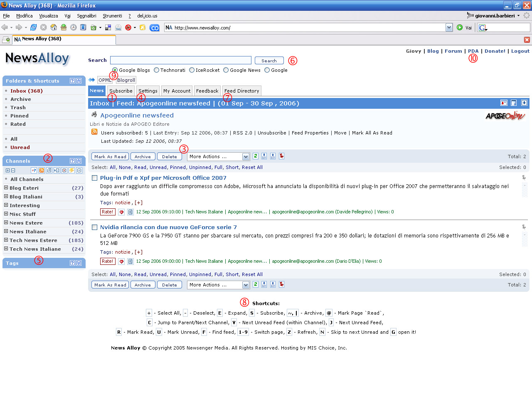Select the Technorati radio button
532x401 pixels.
[x=157, y=70]
